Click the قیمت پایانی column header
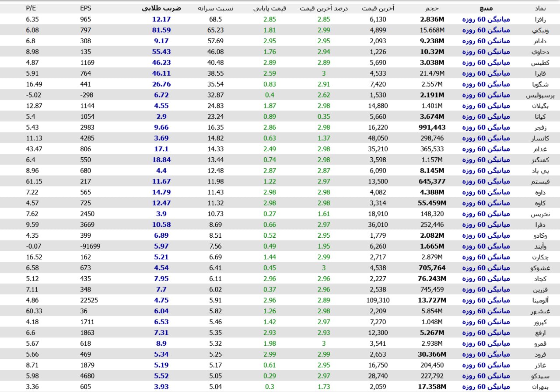560x392 pixels. 269,8
